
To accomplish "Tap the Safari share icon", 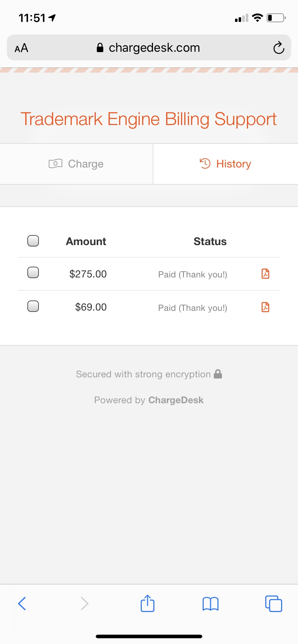I will pyautogui.click(x=148, y=603).
